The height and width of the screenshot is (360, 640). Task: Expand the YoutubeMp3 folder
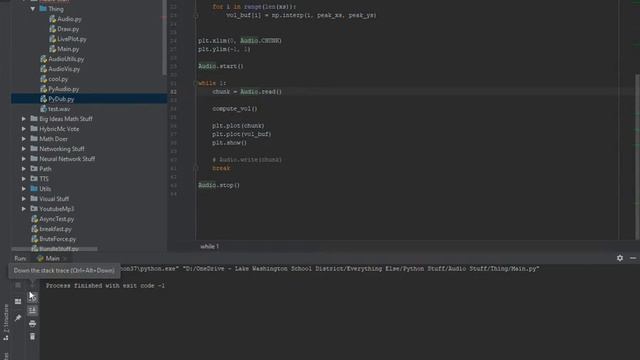tap(24, 209)
